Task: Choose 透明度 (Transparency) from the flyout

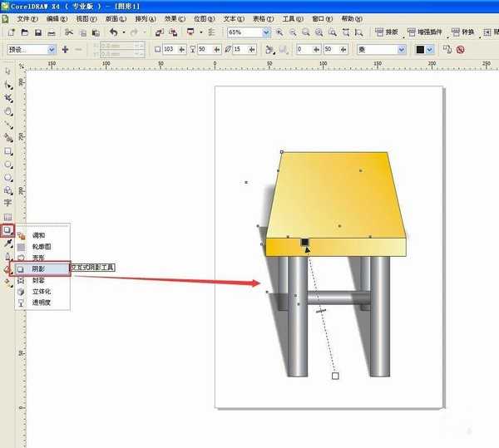Action: point(42,304)
